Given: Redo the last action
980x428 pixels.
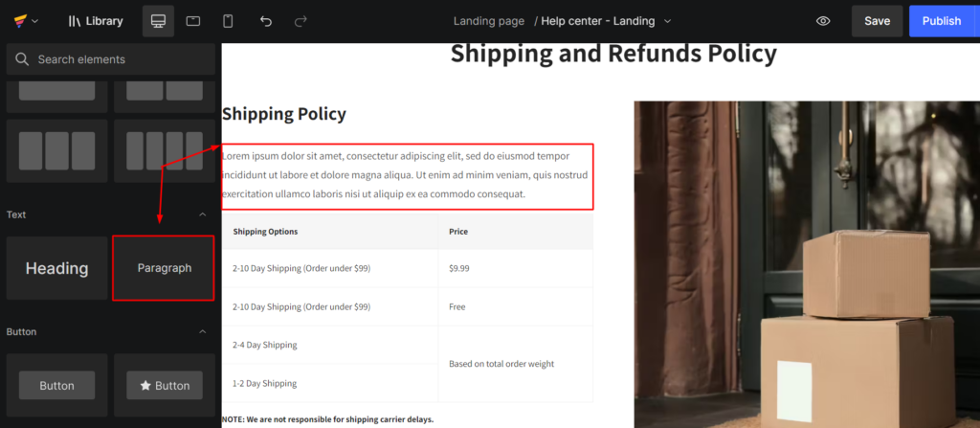Looking at the screenshot, I should [301, 21].
